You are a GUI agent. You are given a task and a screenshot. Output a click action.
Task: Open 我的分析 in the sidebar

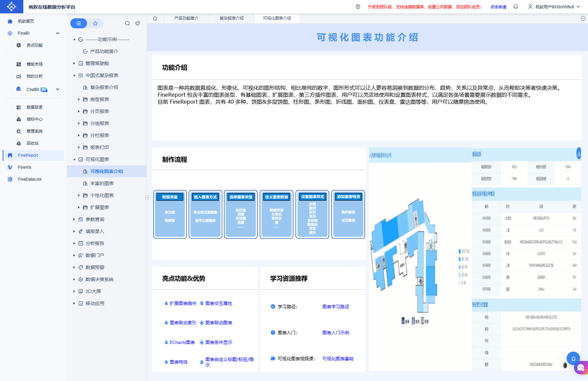pos(35,76)
